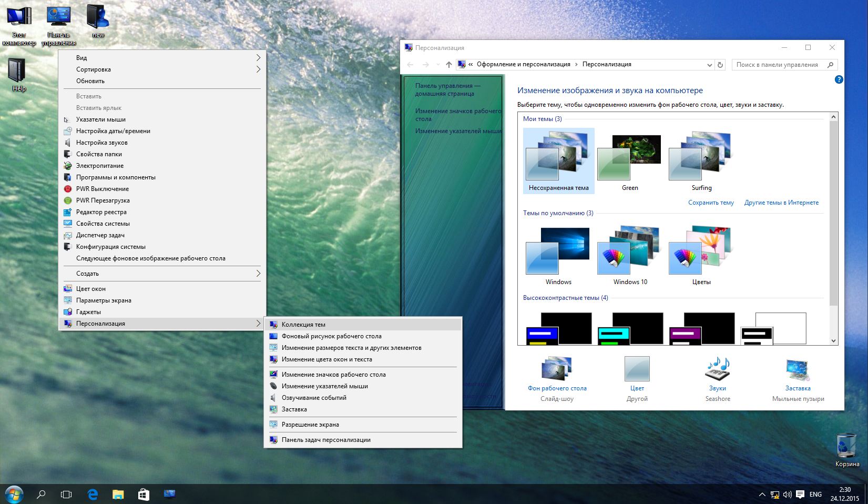Click the Desktop background (Фон рабочего стола) icon
Screen dimensions: 868x504
tap(557, 369)
